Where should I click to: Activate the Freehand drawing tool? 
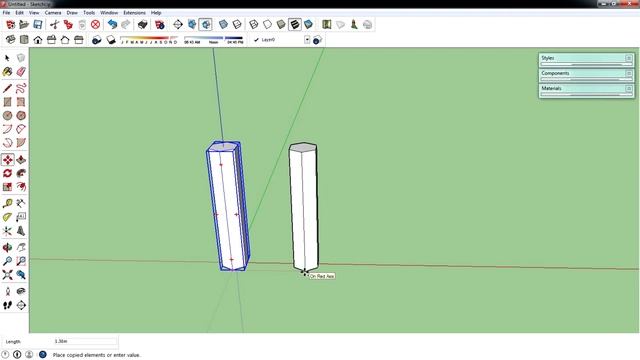click(21, 88)
